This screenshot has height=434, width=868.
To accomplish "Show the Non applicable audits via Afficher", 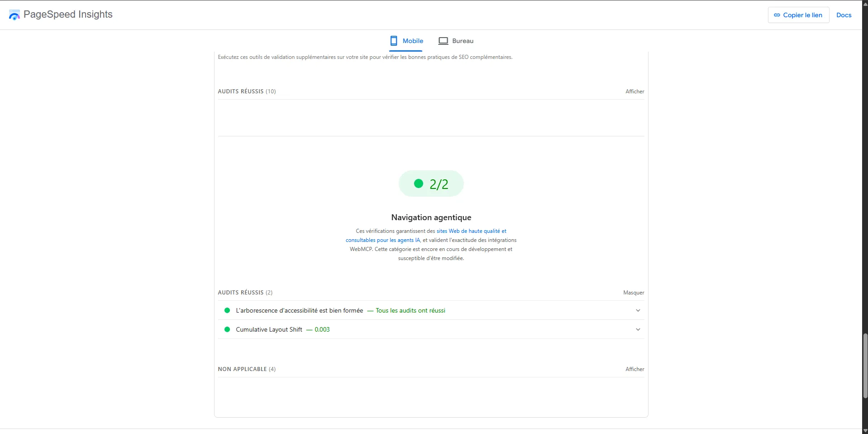I will (x=634, y=369).
